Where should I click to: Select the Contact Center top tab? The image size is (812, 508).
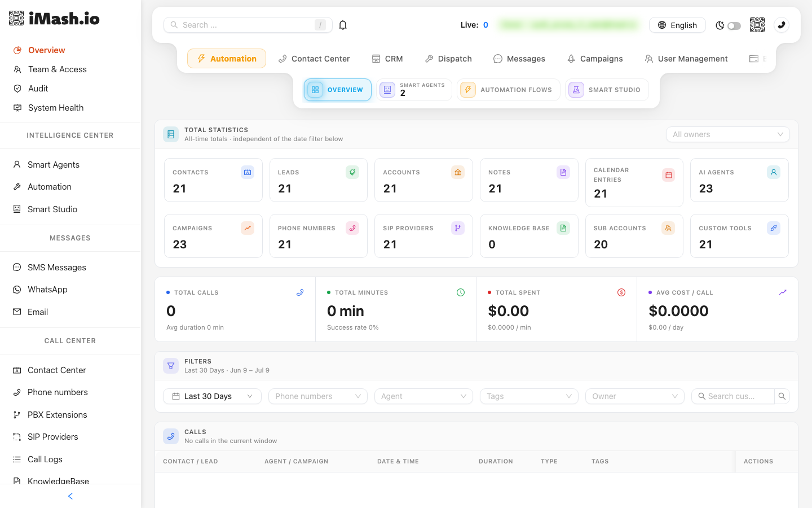click(x=314, y=58)
